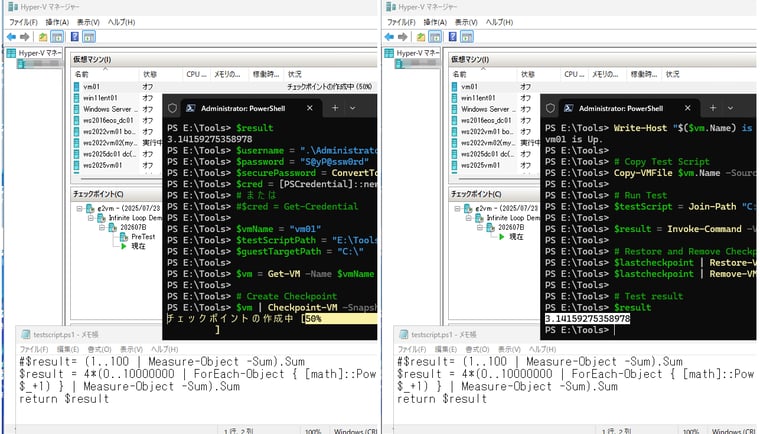Click 'return $result' line in right Notepad
Image resolution: width=760 pixels, height=434 pixels.
click(x=442, y=399)
